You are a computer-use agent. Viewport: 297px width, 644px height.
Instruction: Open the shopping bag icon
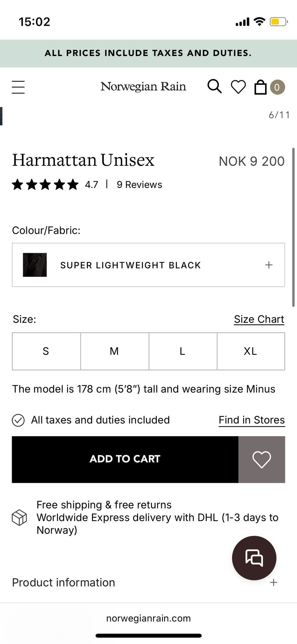pyautogui.click(x=260, y=87)
